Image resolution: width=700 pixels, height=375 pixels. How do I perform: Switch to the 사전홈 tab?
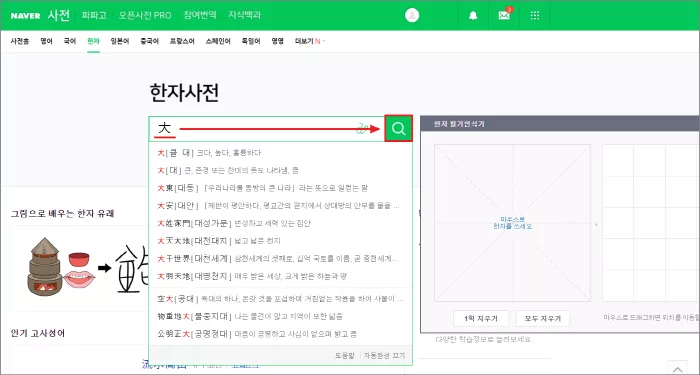point(20,42)
